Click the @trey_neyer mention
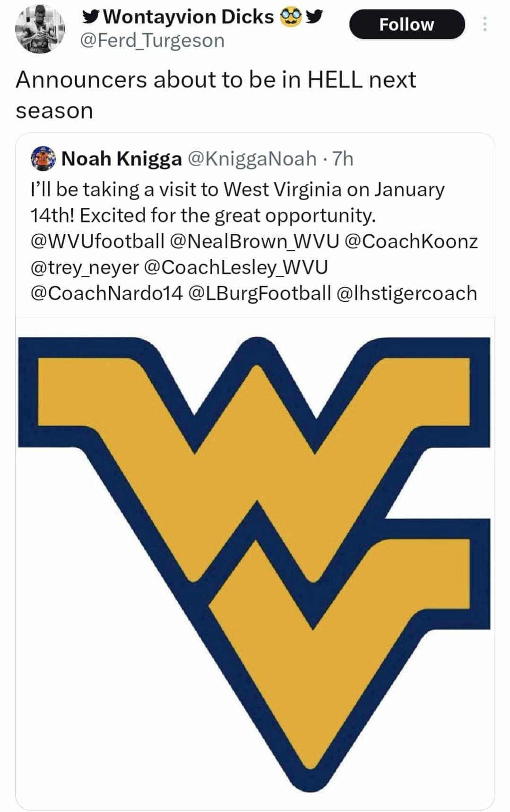The image size is (510, 812). click(x=84, y=267)
